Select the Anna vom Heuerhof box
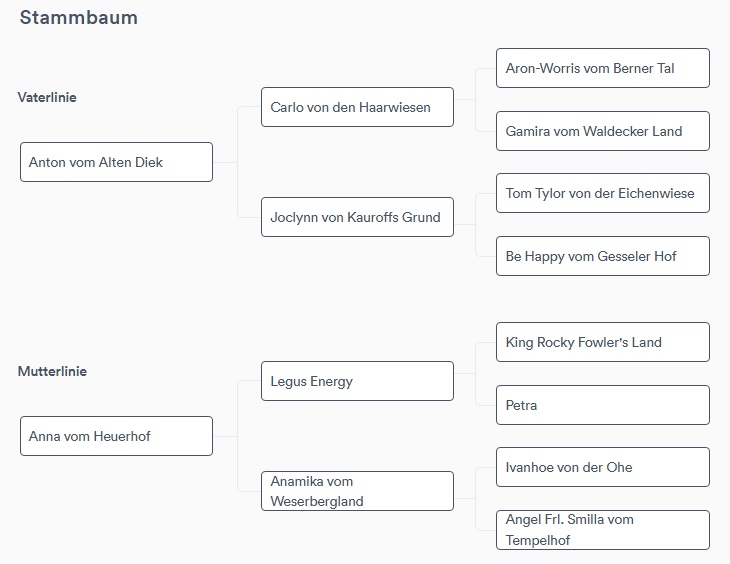Image resolution: width=730 pixels, height=564 pixels. pos(116,436)
